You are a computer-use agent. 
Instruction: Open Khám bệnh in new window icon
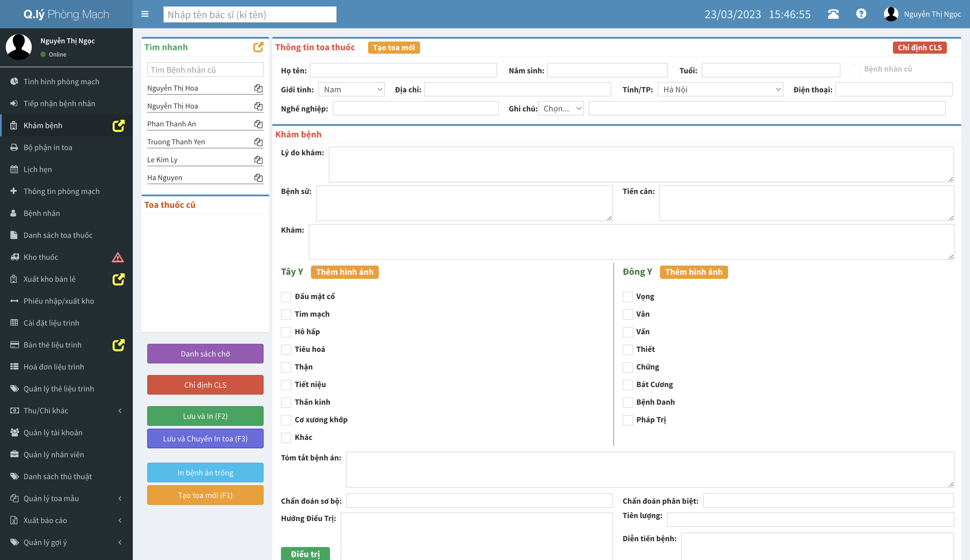(x=118, y=126)
